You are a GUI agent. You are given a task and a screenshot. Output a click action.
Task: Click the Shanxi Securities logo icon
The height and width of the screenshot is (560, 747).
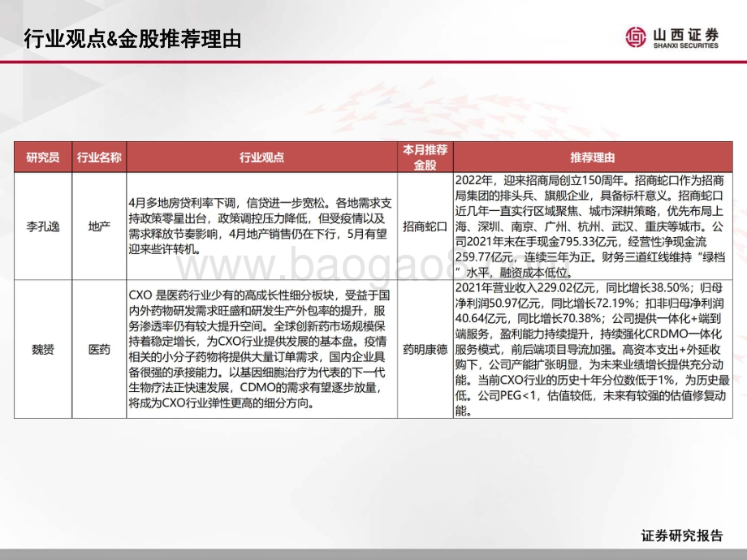tap(636, 37)
